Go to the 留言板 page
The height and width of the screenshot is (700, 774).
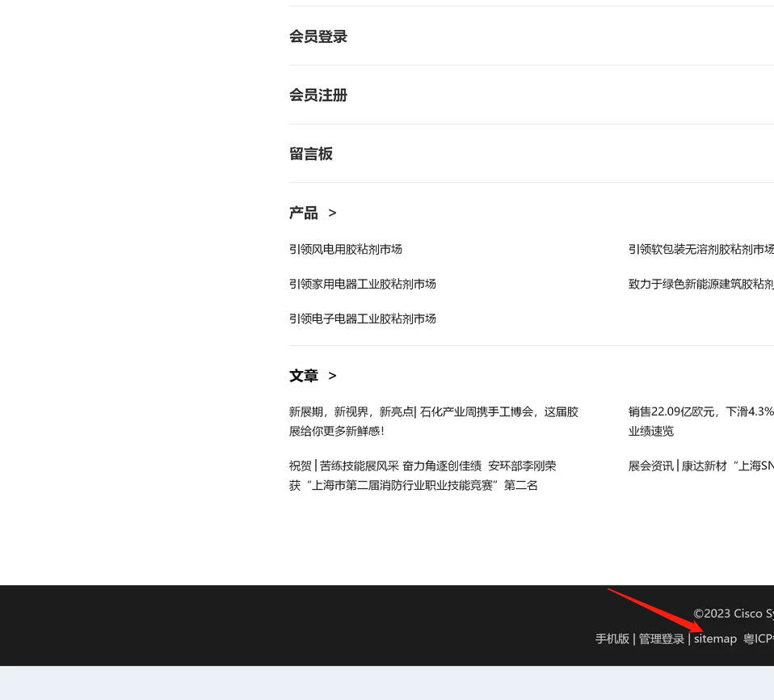(311, 154)
